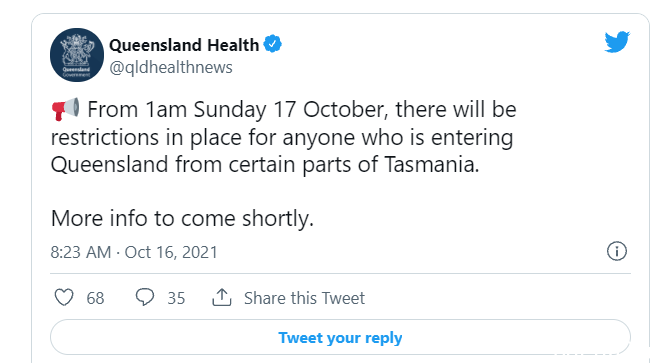The image size is (664, 363).
Task: Click the reply count 35
Action: 176,298
